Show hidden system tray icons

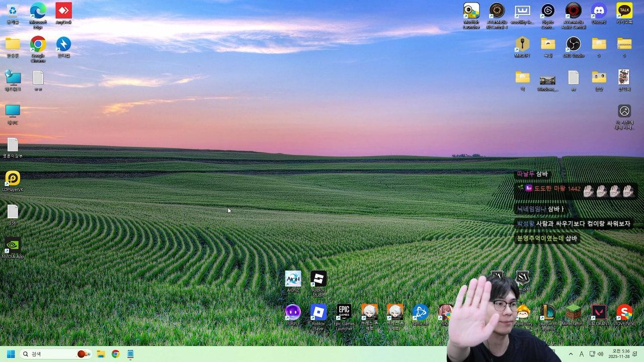click(571, 354)
